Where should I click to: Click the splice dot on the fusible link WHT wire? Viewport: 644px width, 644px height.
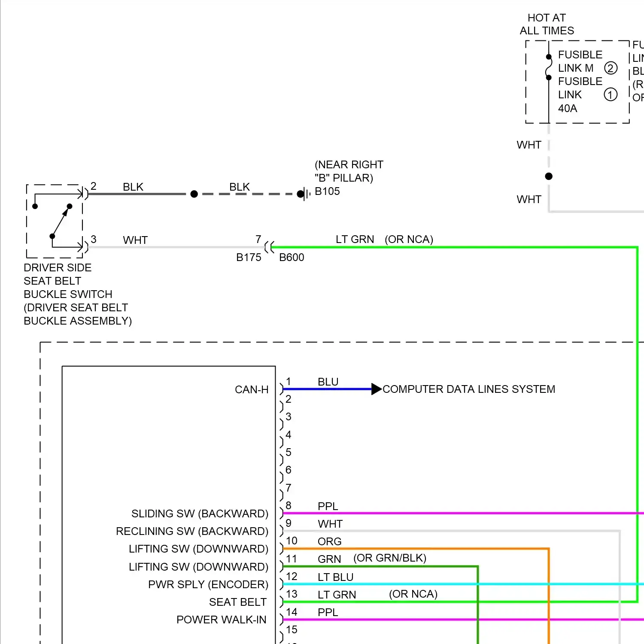pyautogui.click(x=549, y=176)
